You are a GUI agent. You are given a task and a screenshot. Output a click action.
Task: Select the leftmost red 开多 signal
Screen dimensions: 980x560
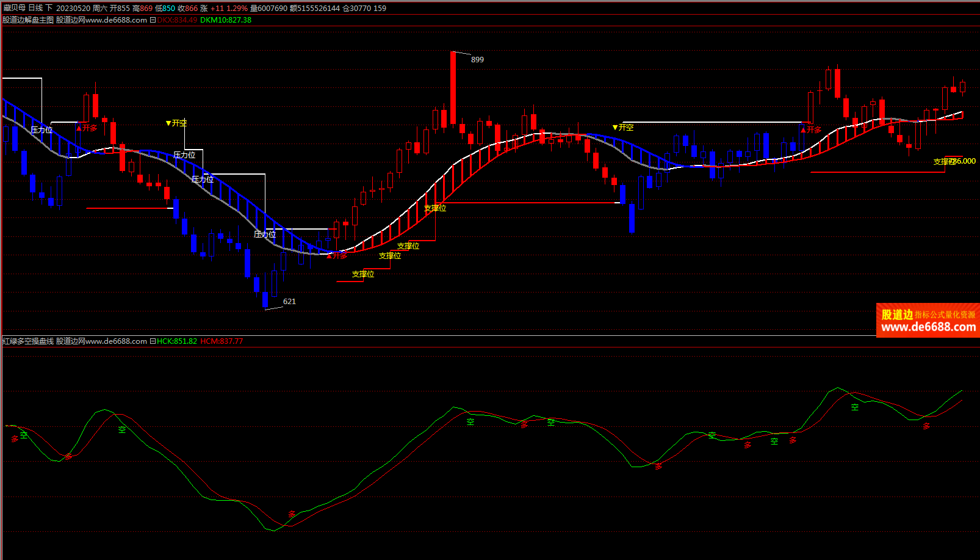click(x=87, y=128)
